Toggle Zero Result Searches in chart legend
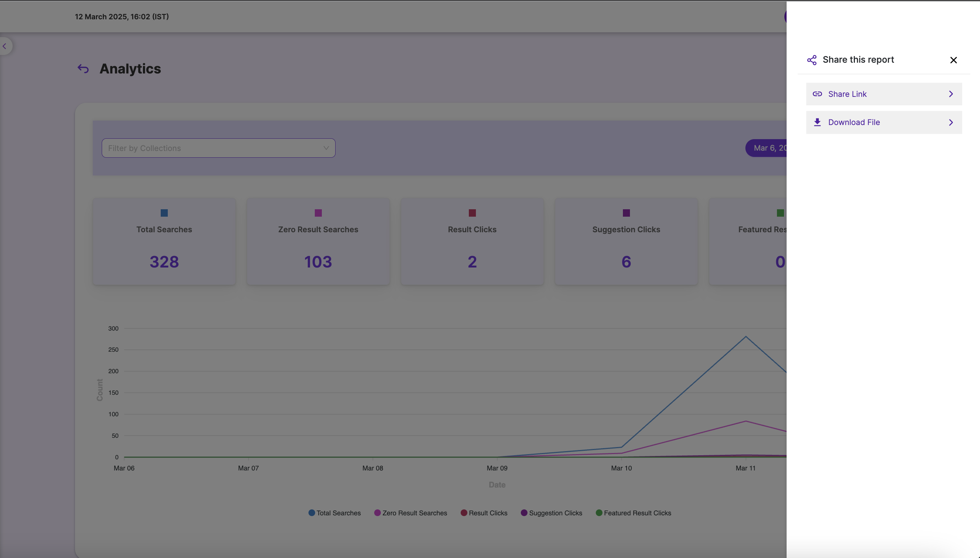This screenshot has width=980, height=558. point(410,513)
